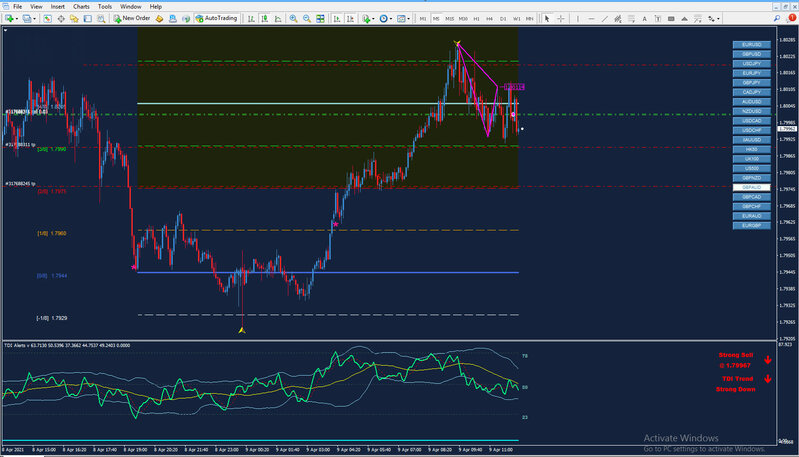Select the Cursor arrow tool
The image size is (799, 457).
pyautogui.click(x=547, y=19)
